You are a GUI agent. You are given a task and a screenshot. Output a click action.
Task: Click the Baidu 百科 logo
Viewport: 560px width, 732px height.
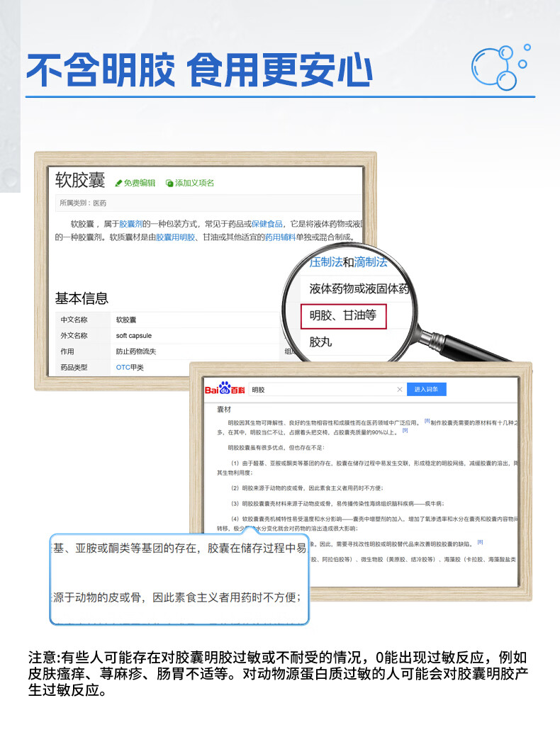(225, 389)
